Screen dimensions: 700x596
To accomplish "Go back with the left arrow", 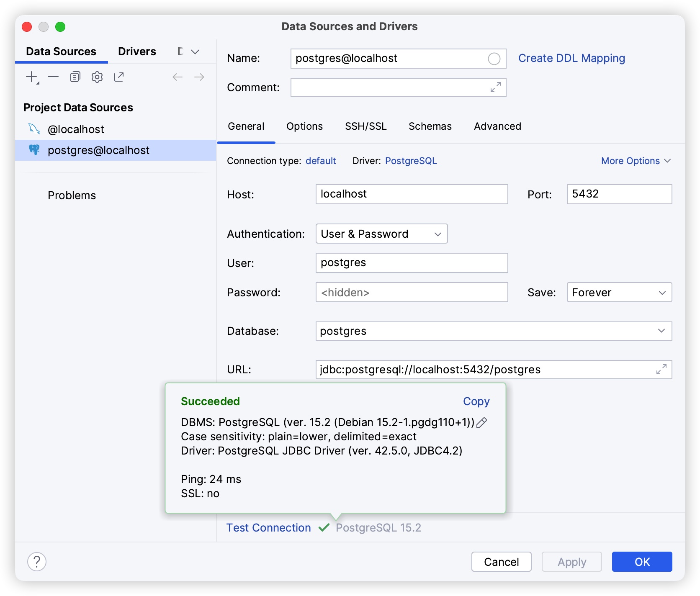I will pos(178,77).
